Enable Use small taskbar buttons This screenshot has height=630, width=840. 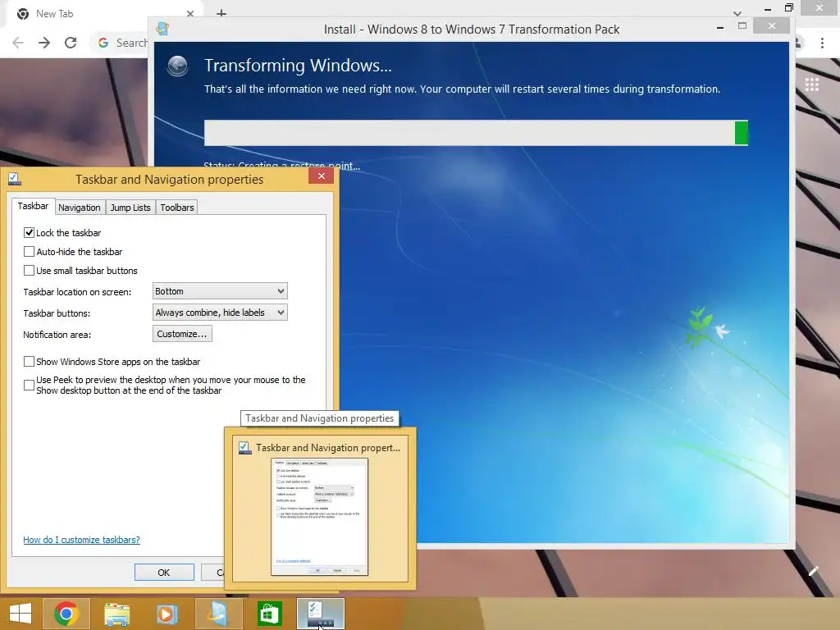point(29,270)
